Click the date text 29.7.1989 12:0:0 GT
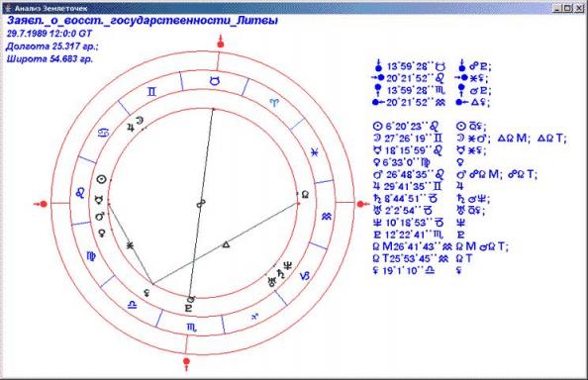The width and height of the screenshot is (588, 380). click(49, 34)
